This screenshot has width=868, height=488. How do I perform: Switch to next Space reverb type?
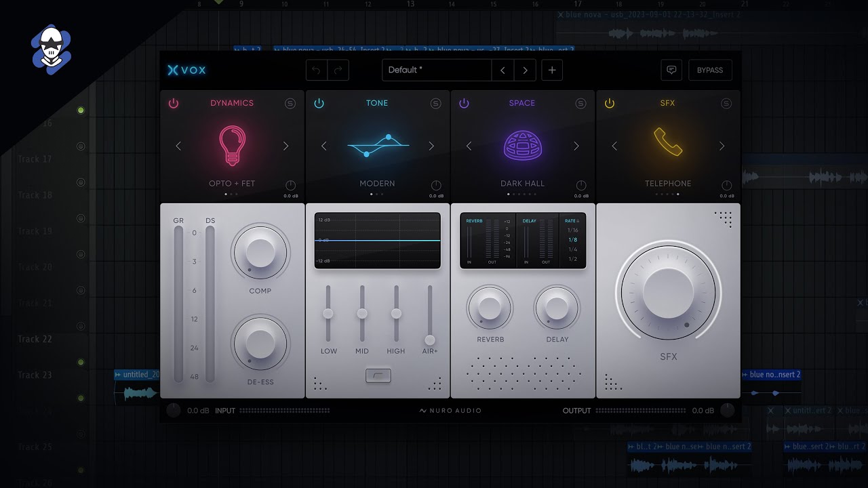(576, 146)
